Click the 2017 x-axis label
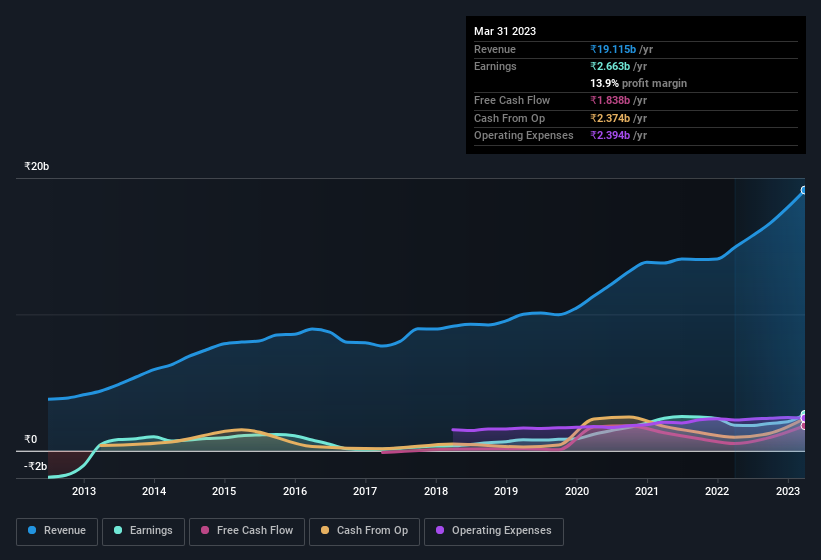This screenshot has width=821, height=560. click(365, 491)
